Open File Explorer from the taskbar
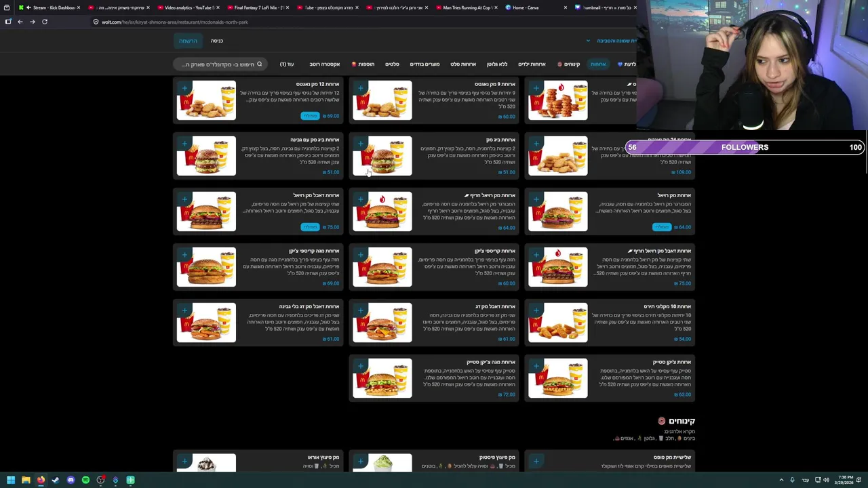The height and width of the screenshot is (488, 868). pyautogui.click(x=26, y=480)
